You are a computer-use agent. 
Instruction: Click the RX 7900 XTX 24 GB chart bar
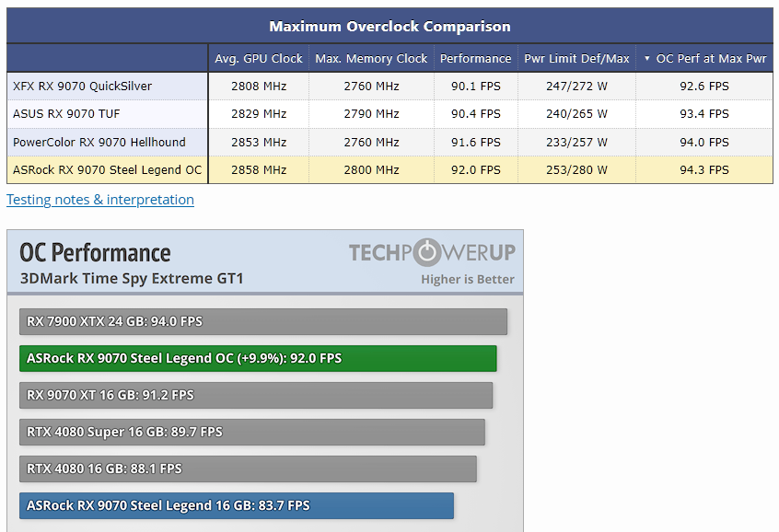tap(263, 321)
